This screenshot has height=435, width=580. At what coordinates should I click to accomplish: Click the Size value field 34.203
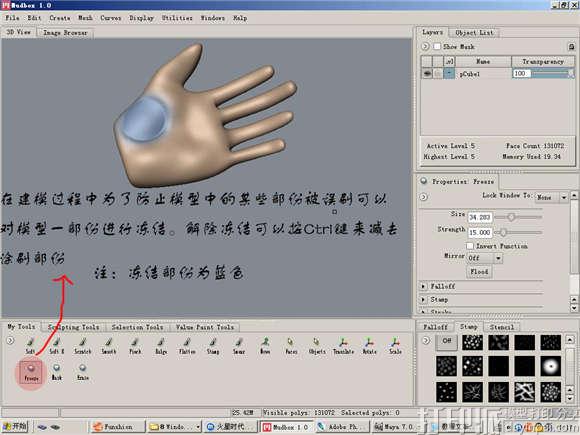(x=480, y=217)
